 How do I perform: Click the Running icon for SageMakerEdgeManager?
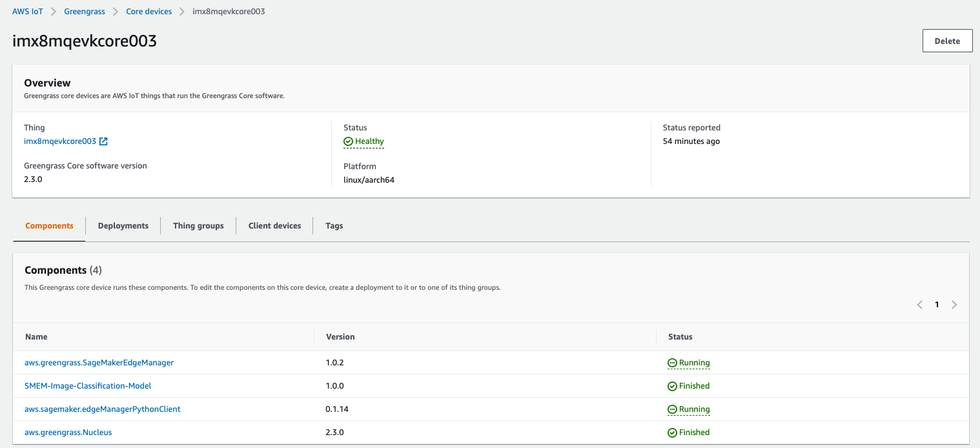(672, 363)
